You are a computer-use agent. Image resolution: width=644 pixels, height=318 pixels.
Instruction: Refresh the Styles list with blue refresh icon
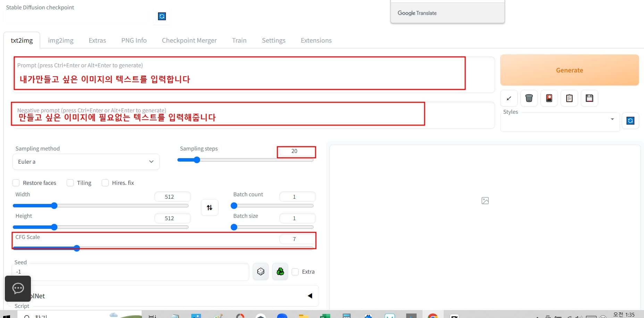pyautogui.click(x=631, y=121)
